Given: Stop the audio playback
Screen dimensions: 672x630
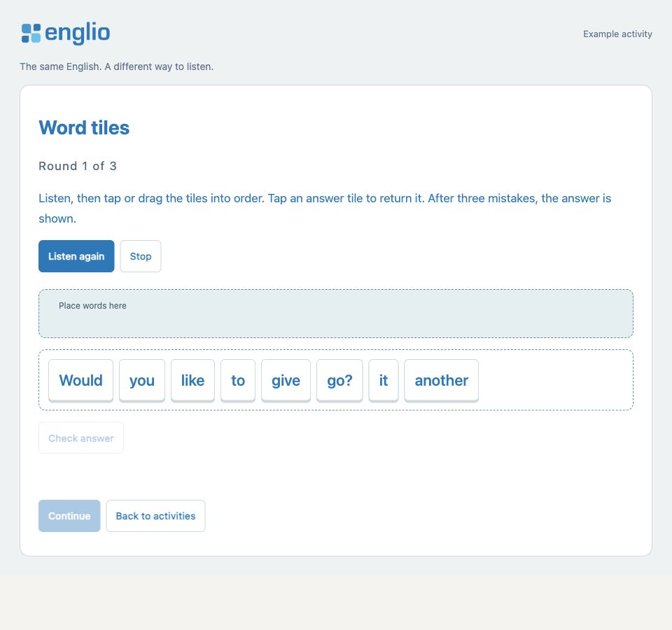Looking at the screenshot, I should [x=141, y=256].
